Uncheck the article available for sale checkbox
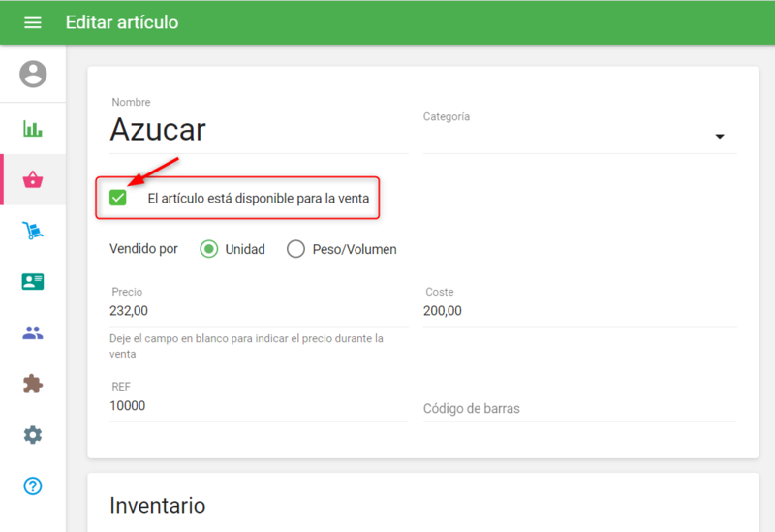 pyautogui.click(x=118, y=198)
